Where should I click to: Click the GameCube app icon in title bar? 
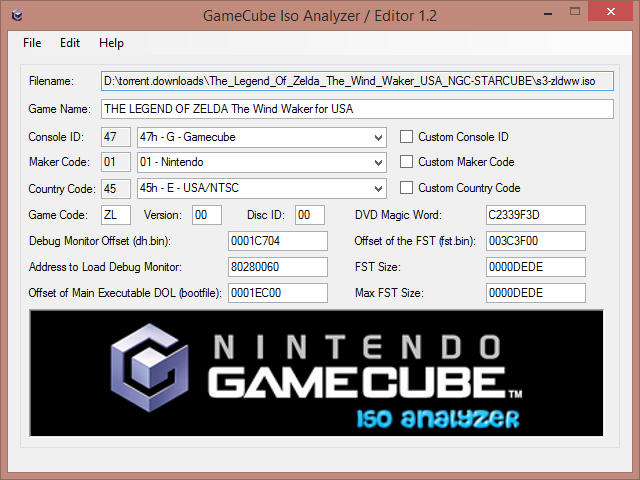17,16
